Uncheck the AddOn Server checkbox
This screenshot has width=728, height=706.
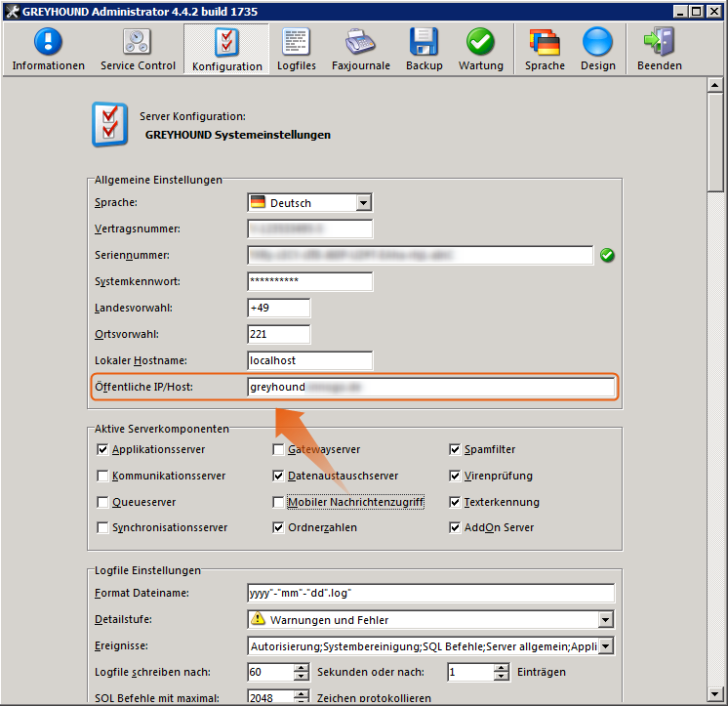(455, 527)
